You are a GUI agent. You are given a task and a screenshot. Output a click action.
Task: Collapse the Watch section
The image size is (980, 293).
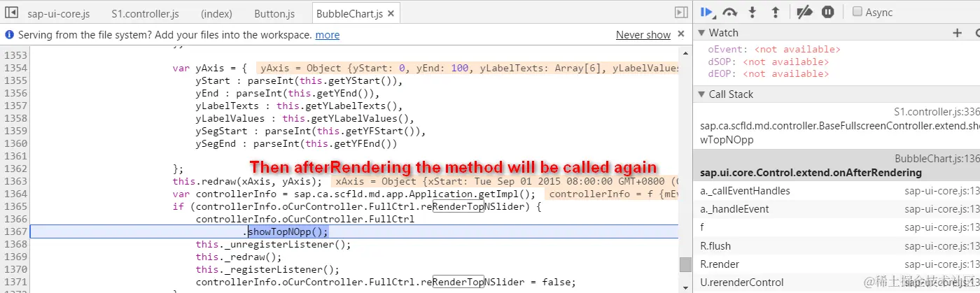click(702, 33)
